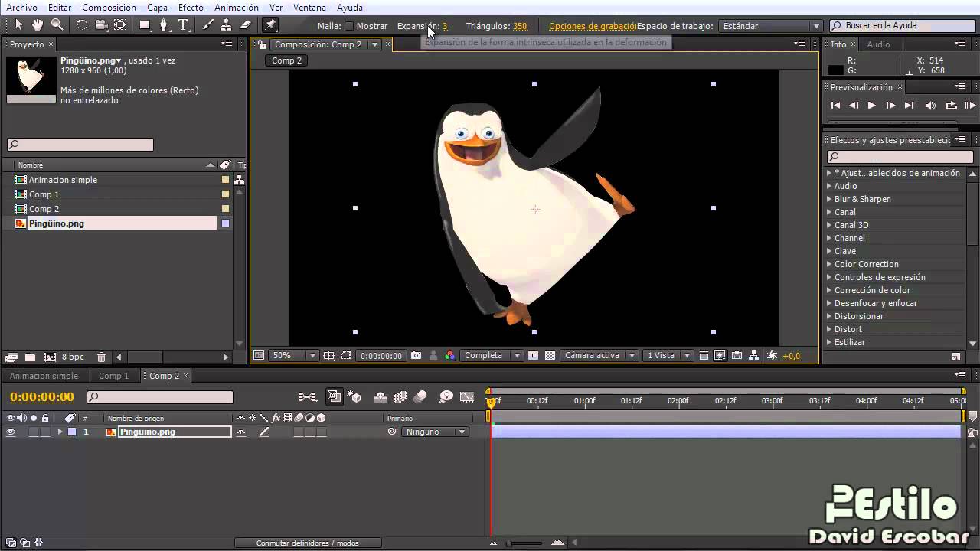Open the Estándar workspace dropdown
This screenshot has width=980, height=551.
(x=770, y=26)
